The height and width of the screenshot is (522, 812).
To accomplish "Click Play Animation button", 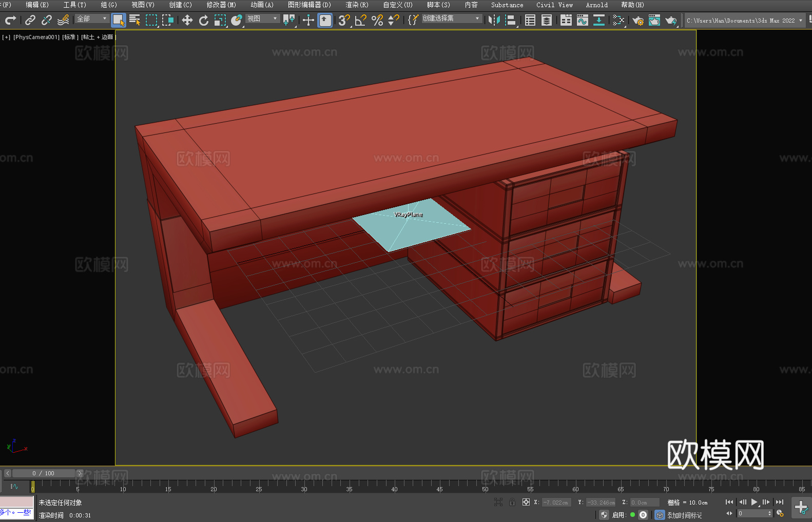I will [x=755, y=502].
